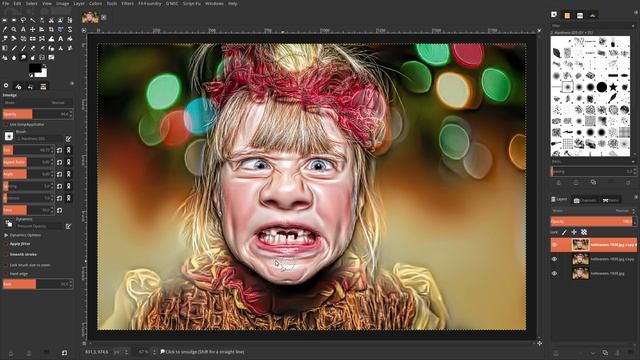Select the Ellipse Select tool
This screenshot has height=360, width=640.
[x=14, y=20]
